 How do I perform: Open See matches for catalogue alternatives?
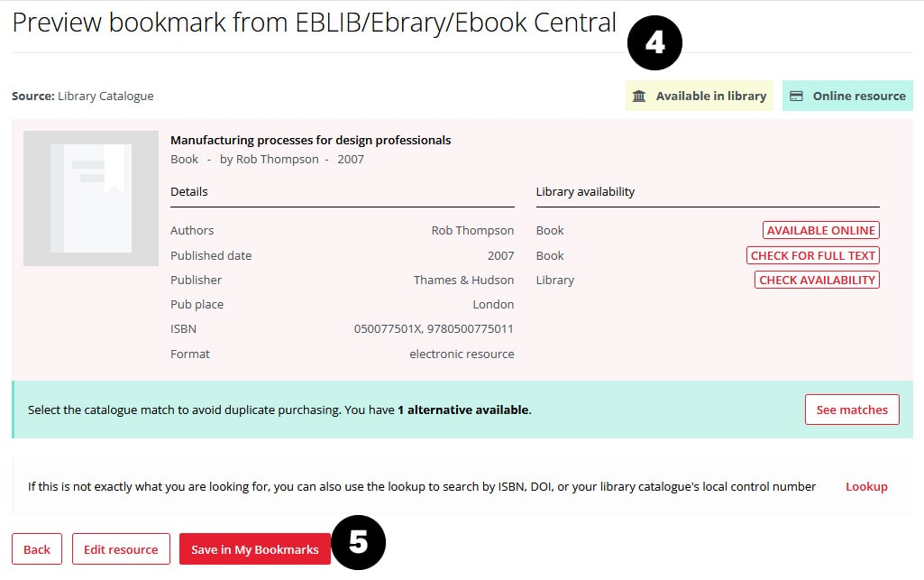[x=851, y=410]
